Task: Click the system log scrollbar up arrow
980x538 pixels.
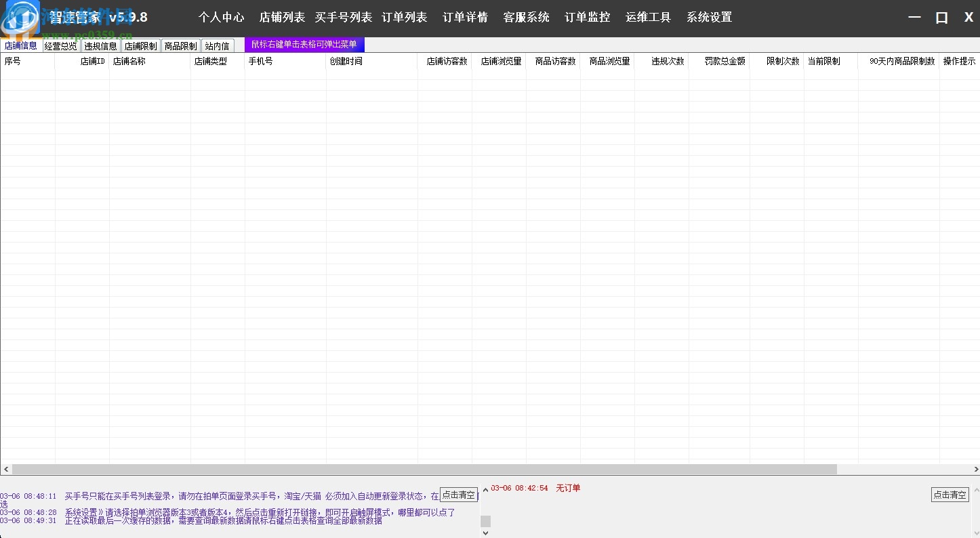Action: 485,491
